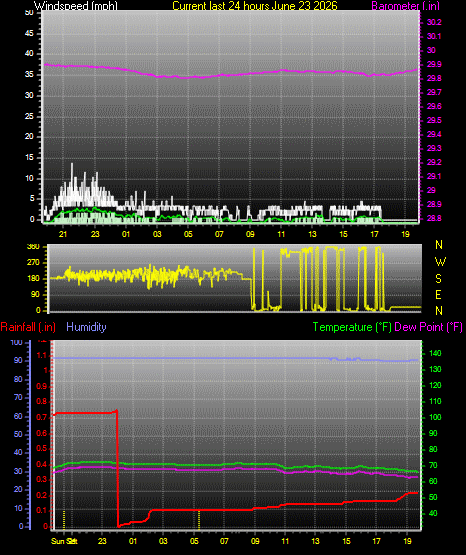This screenshot has width=466, height=555.
Task: Click the 29.1 barometer axis value
Action: point(434,176)
